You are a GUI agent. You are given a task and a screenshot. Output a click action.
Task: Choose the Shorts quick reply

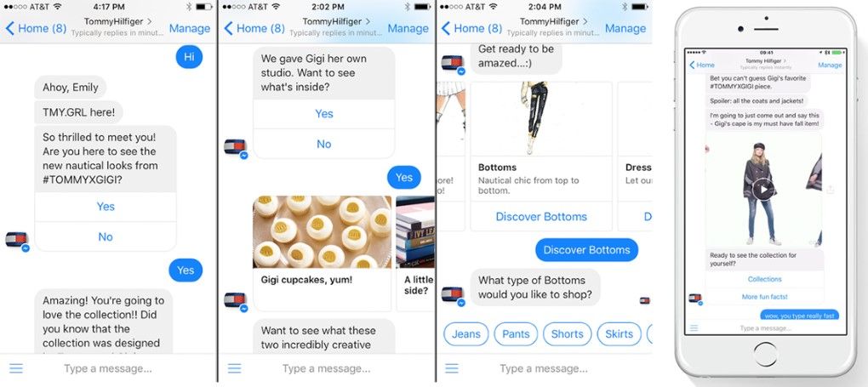pos(568,334)
